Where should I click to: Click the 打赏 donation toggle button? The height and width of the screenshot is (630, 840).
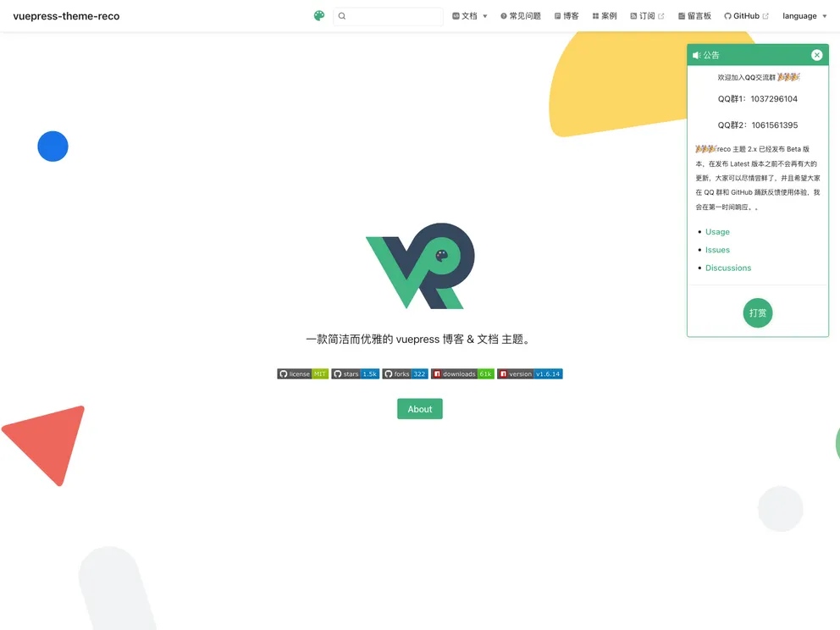pyautogui.click(x=757, y=312)
